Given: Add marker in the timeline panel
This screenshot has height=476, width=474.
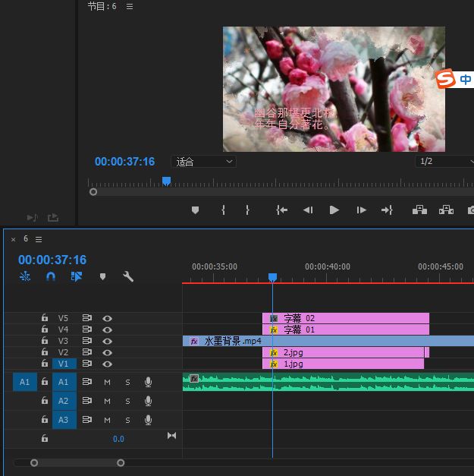Looking at the screenshot, I should 102,277.
